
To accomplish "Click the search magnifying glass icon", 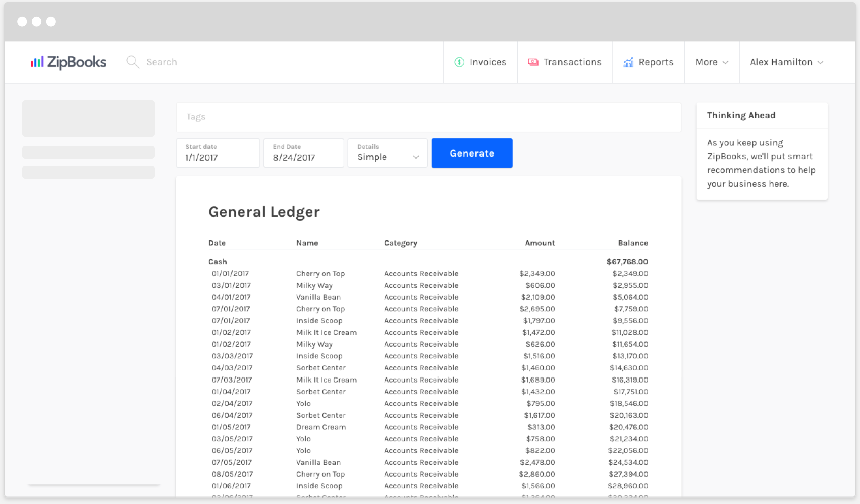I will coord(132,62).
